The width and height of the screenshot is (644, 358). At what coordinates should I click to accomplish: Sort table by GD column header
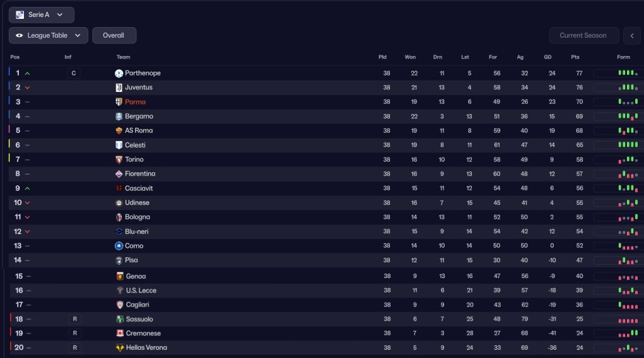coord(548,57)
